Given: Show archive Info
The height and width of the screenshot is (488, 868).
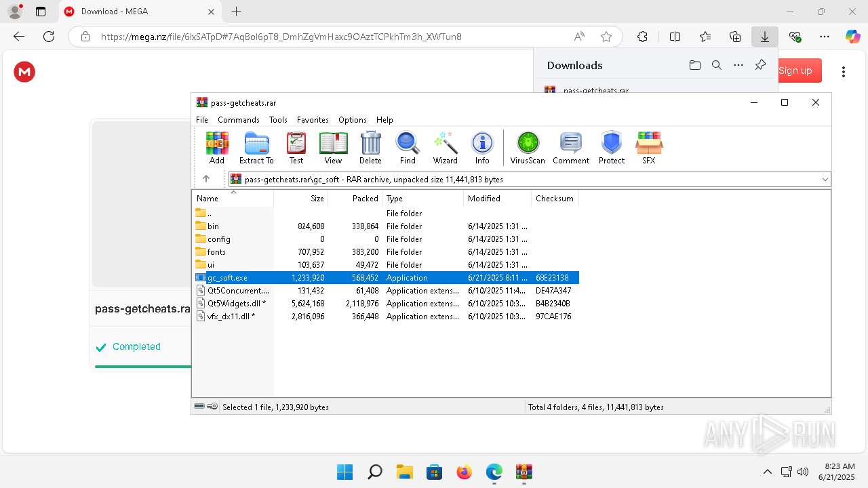Looking at the screenshot, I should (x=482, y=148).
